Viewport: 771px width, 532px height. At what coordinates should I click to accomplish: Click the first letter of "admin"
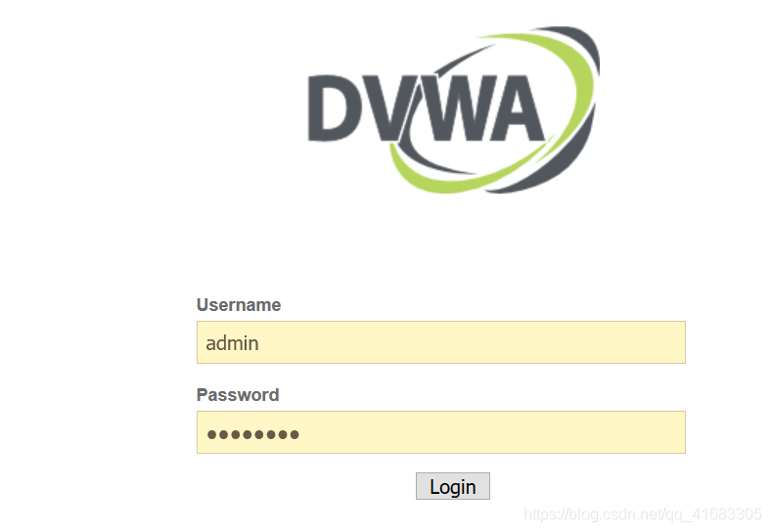pyautogui.click(x=211, y=343)
